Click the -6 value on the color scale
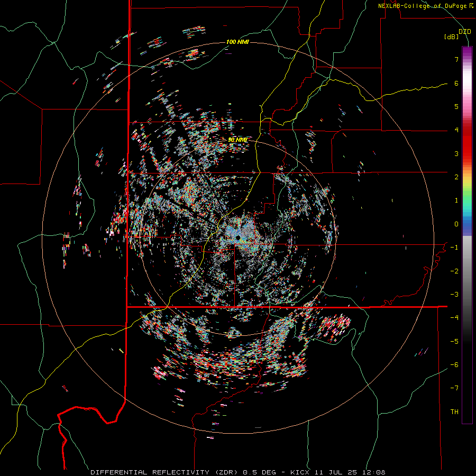Viewport: 476px width, 476px height. click(x=454, y=365)
